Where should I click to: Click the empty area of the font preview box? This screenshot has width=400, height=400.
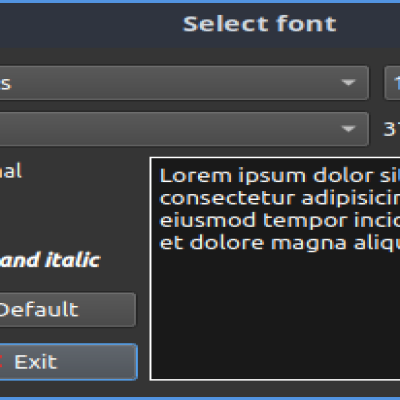(275, 317)
